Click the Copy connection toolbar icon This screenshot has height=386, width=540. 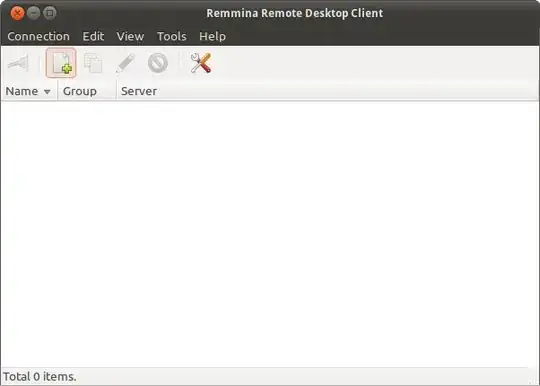93,63
